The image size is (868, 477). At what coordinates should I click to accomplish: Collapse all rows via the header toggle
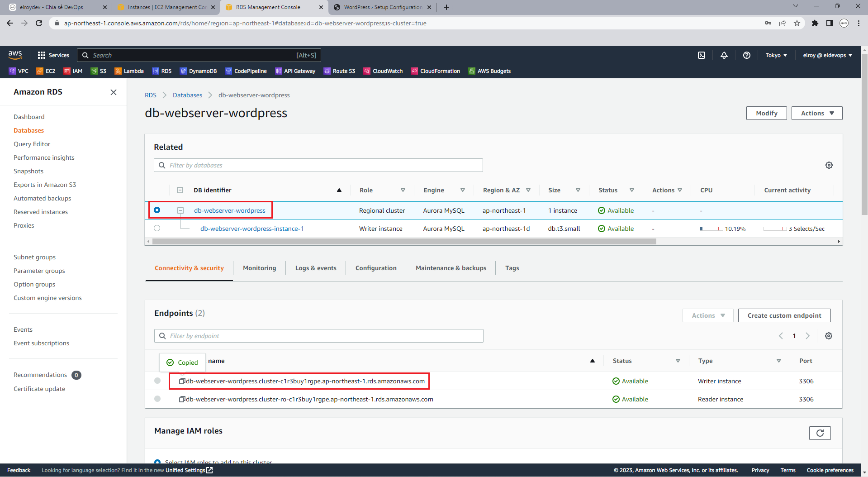tap(180, 190)
